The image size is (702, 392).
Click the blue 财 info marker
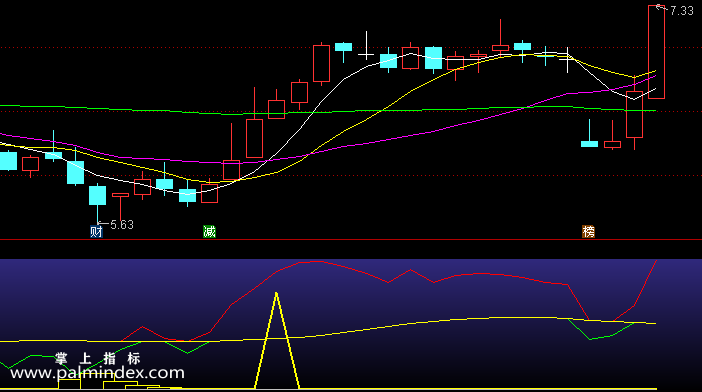coord(96,231)
